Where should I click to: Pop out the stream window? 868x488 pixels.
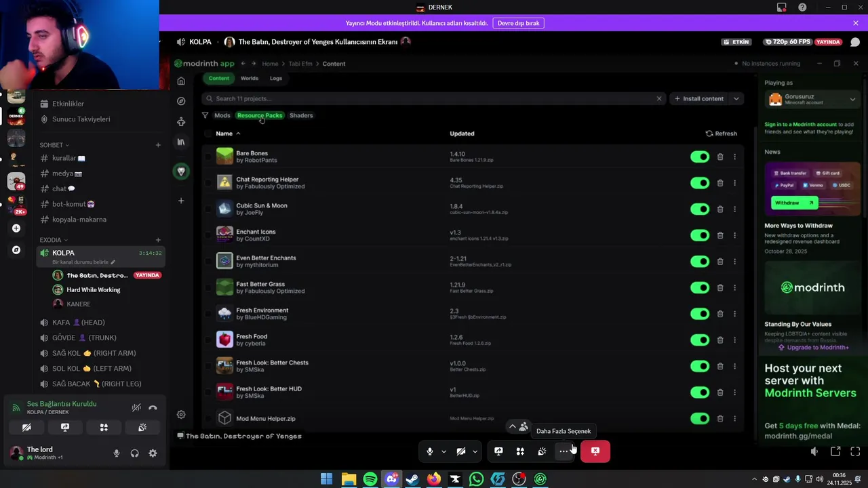pyautogui.click(x=835, y=451)
